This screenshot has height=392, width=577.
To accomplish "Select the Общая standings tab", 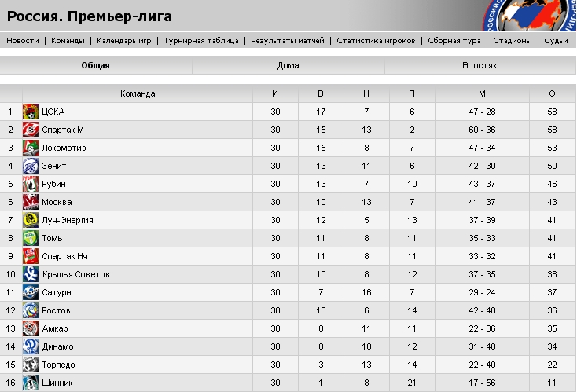I will (x=96, y=65).
